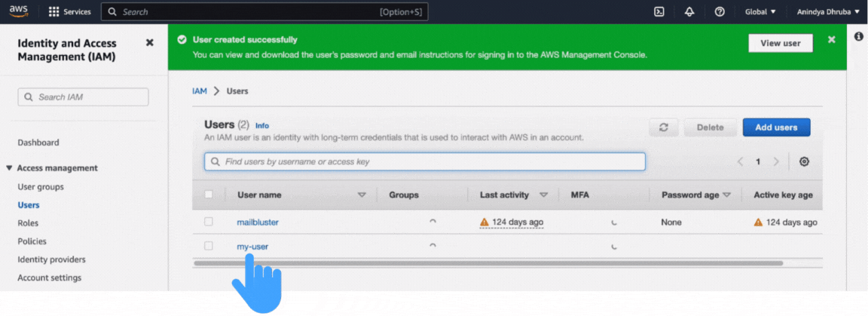Image resolution: width=868 pixels, height=316 pixels.
Task: Click the IAM breadcrumb link
Action: coord(199,91)
